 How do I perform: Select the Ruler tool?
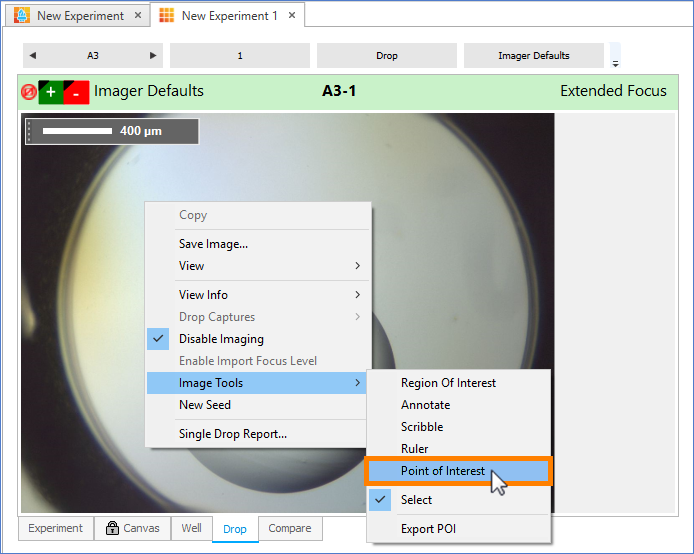click(459, 449)
